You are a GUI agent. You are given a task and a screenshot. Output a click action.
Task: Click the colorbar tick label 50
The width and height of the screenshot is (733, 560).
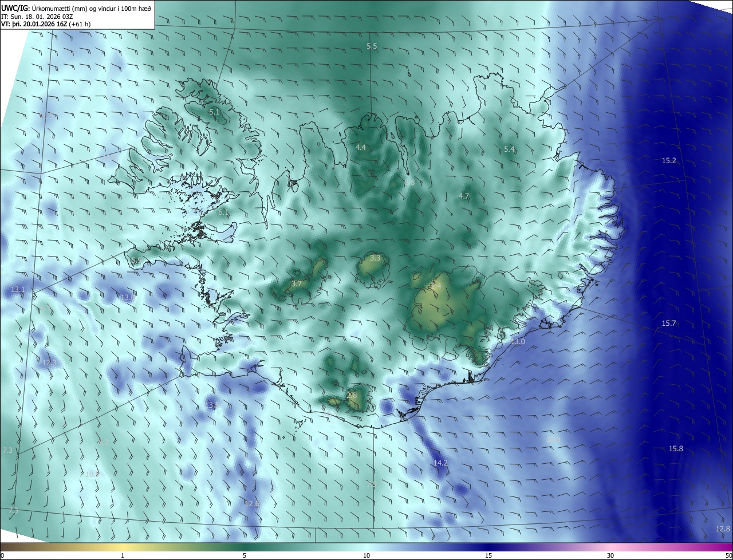point(729,555)
